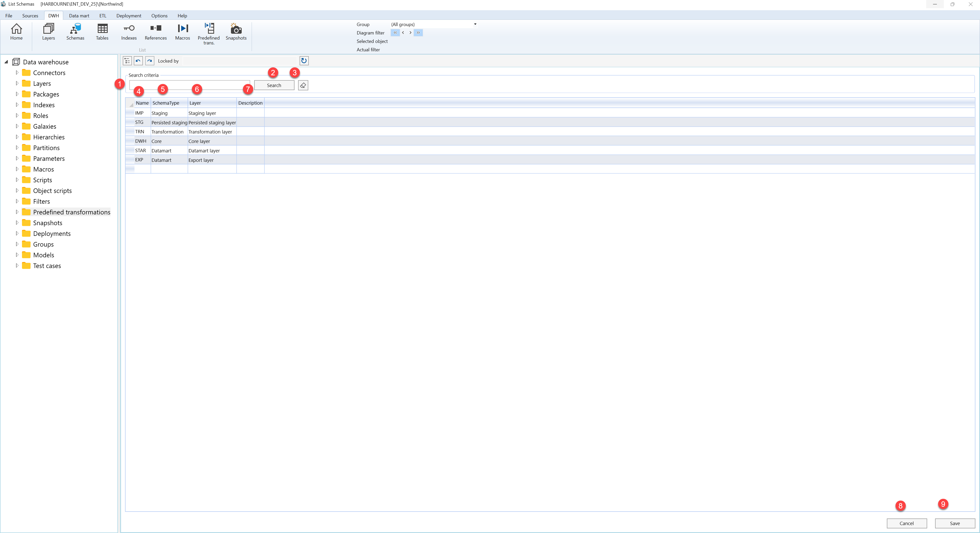Screen dimensions: 980x533
Task: Open the File menu
Action: (9, 16)
